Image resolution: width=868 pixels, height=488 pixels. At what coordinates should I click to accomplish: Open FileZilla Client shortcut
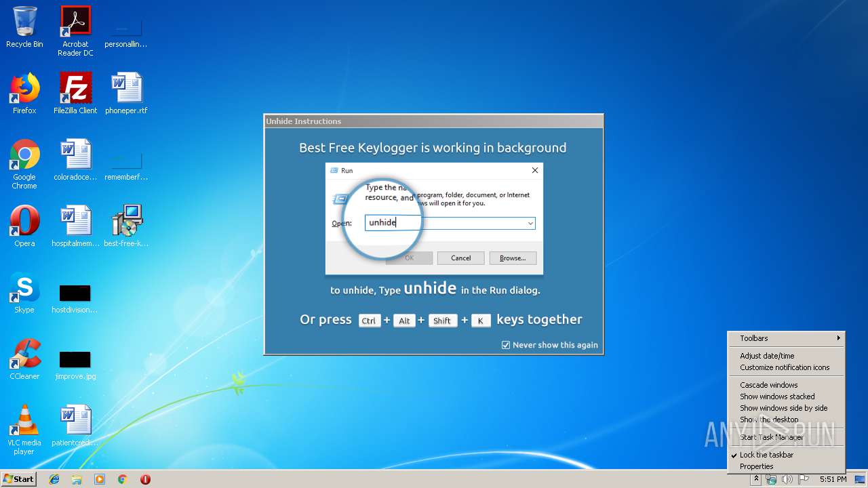pyautogui.click(x=75, y=94)
